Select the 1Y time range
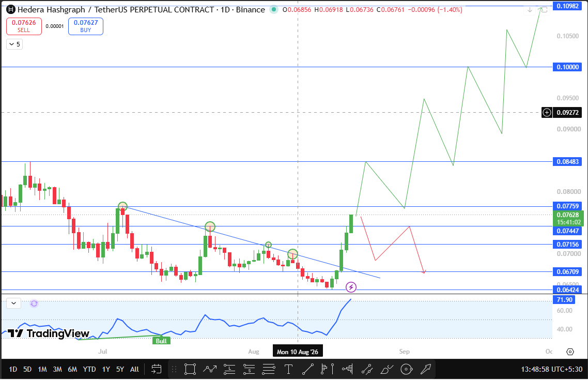 click(x=106, y=369)
